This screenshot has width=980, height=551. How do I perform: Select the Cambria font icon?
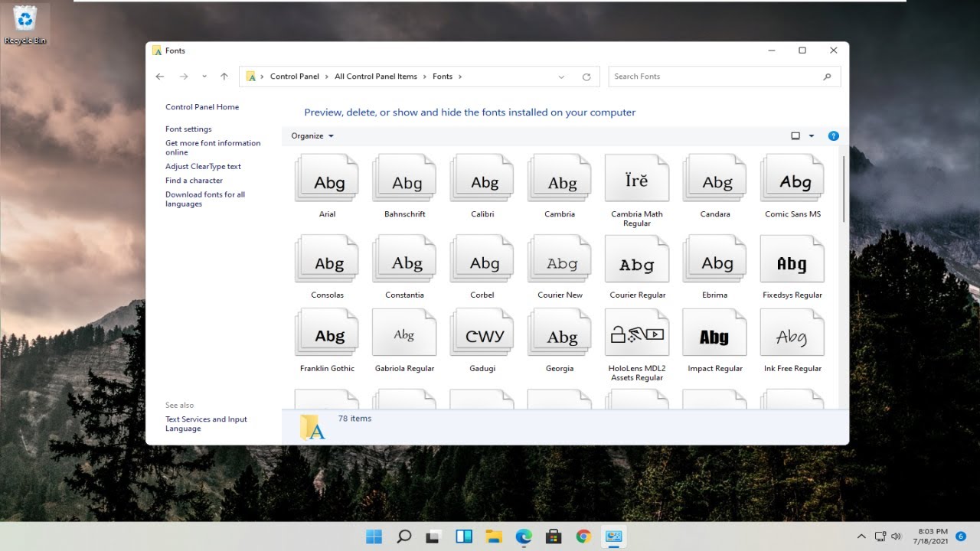[560, 178]
